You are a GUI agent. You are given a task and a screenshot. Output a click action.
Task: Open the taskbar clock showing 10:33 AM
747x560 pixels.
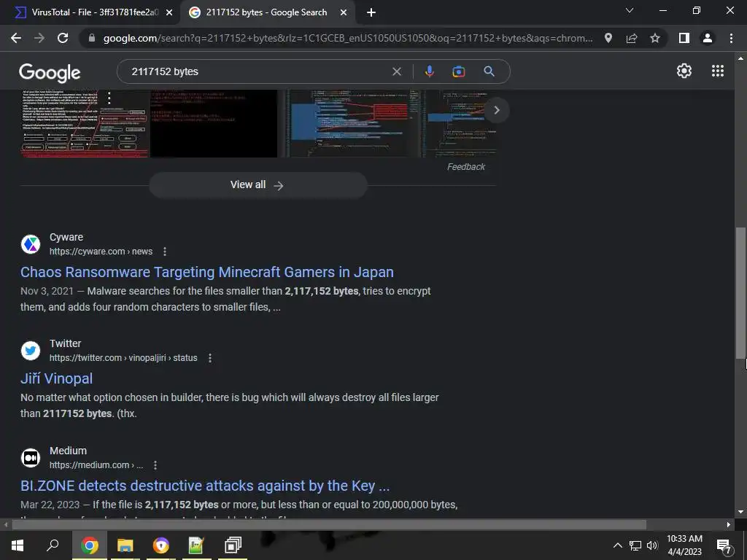[x=684, y=545]
